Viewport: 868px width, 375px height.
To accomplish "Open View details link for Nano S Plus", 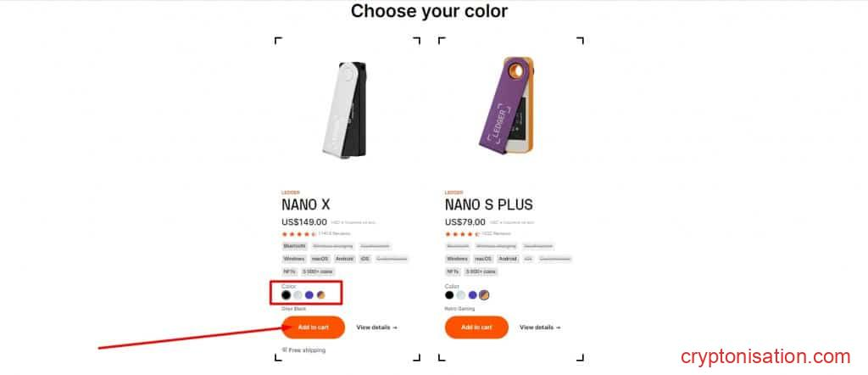I will point(540,327).
